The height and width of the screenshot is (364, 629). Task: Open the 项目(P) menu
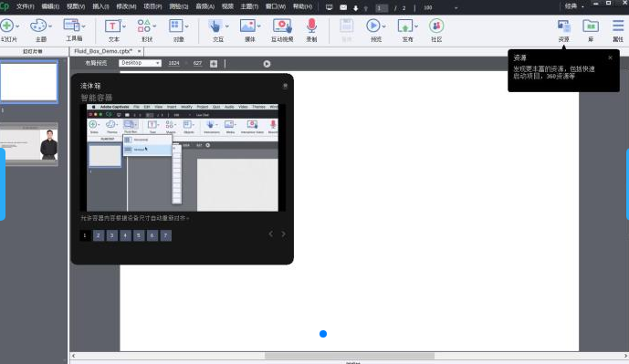[152, 6]
